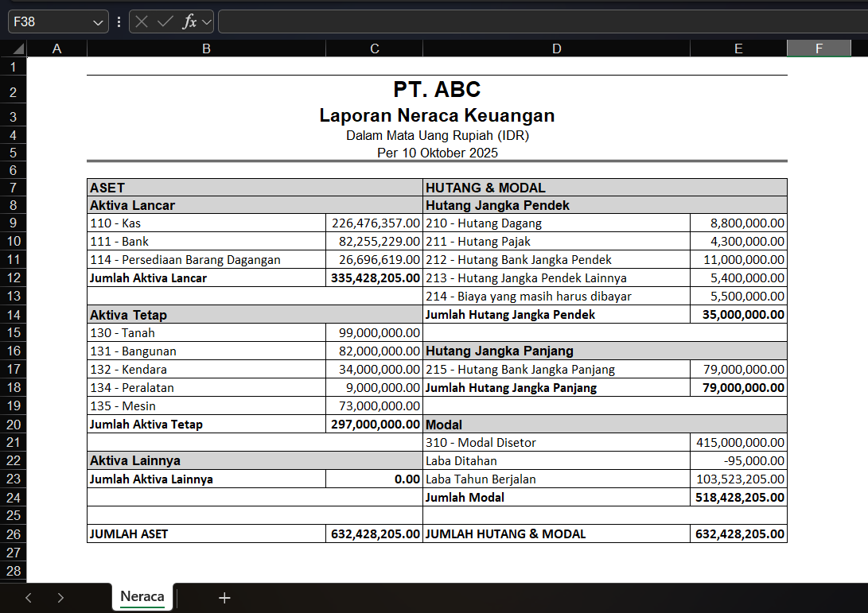Open Insert Function with the fx icon
The width and height of the screenshot is (868, 613).
click(x=190, y=21)
